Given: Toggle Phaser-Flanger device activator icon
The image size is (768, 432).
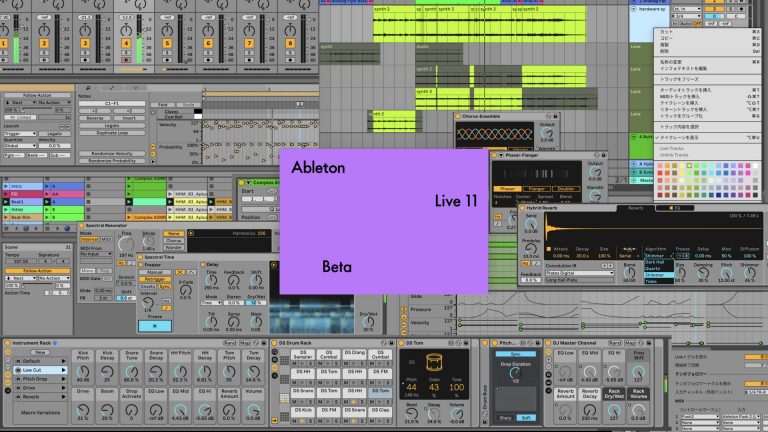Looking at the screenshot, I should 494,155.
